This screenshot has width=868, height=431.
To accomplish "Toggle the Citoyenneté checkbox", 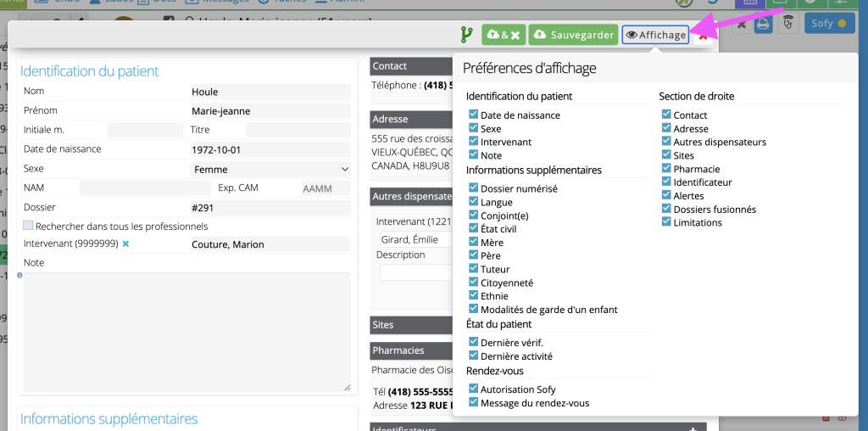I will [x=473, y=282].
